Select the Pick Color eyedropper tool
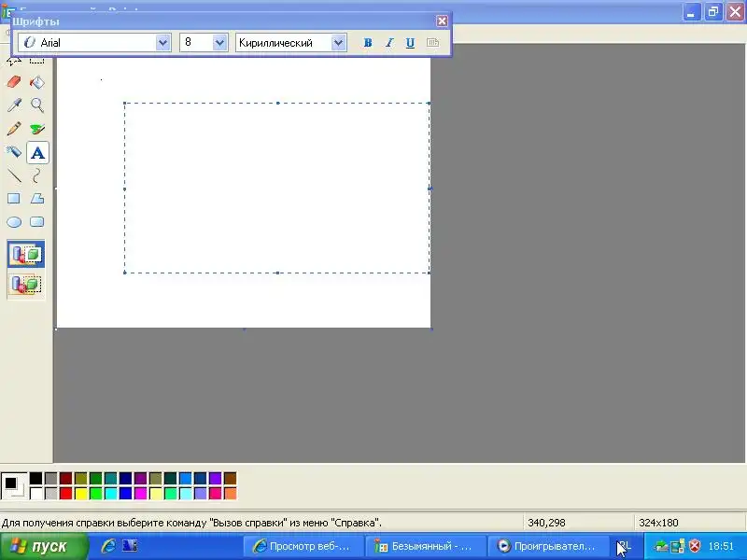The image size is (747, 560). coord(14,105)
